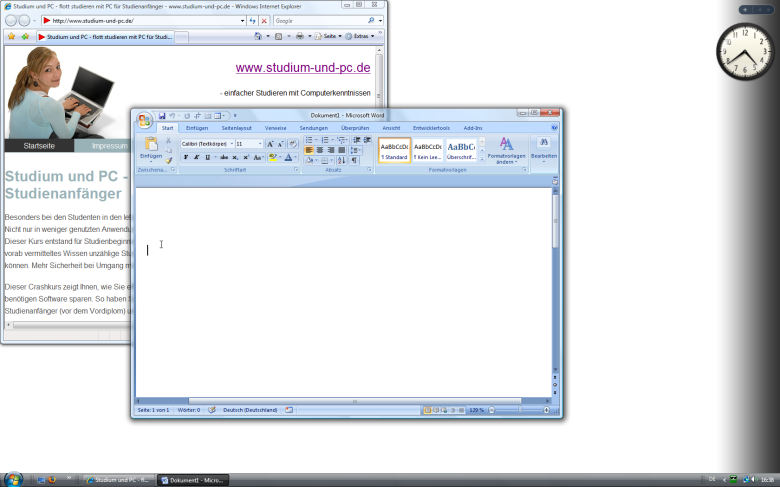Open the font name dropdown Calibri
The height and width of the screenshot is (487, 780).
tap(232, 144)
